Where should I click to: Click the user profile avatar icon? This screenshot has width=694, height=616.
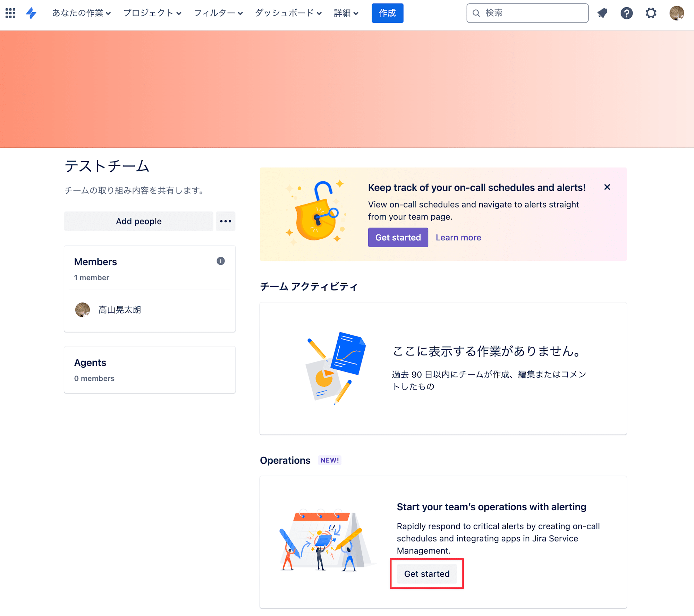[677, 13]
